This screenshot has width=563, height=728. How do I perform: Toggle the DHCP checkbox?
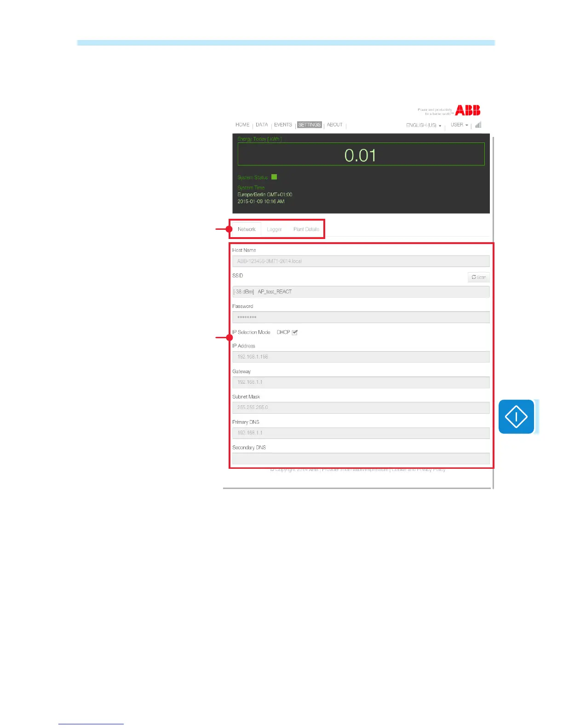[295, 332]
